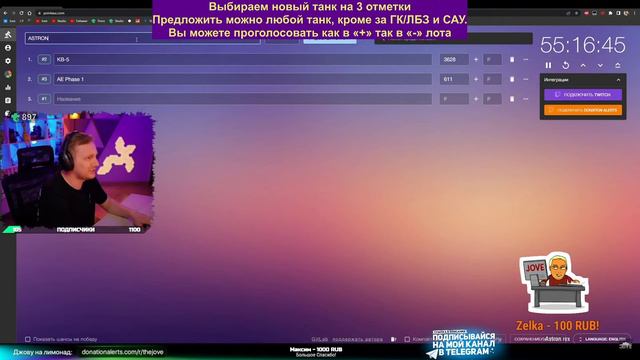
Task: Delete the KB-5 lot
Action: pyautogui.click(x=512, y=60)
